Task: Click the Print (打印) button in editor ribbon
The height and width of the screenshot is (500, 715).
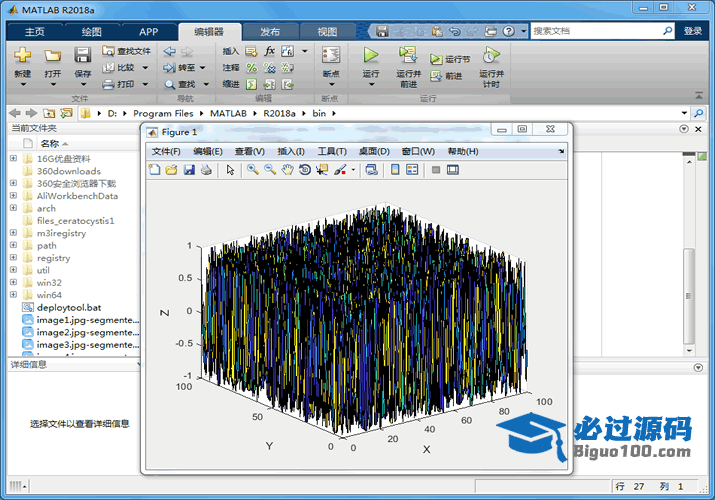Action: [x=119, y=84]
